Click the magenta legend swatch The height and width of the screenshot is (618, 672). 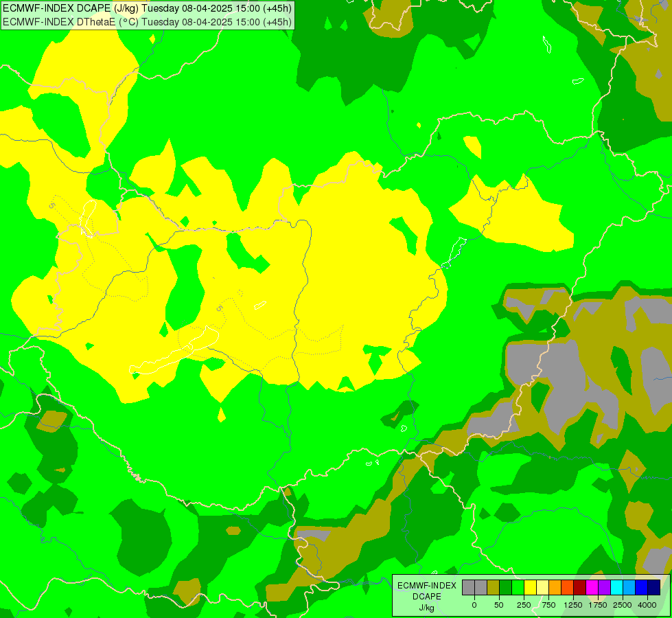click(x=592, y=588)
